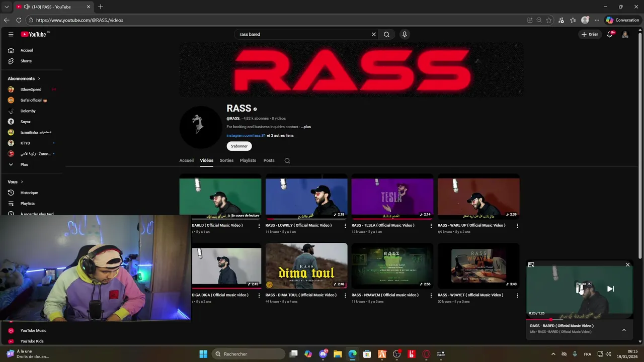Open the DIMA TOUL video thumbnail

coord(306,266)
